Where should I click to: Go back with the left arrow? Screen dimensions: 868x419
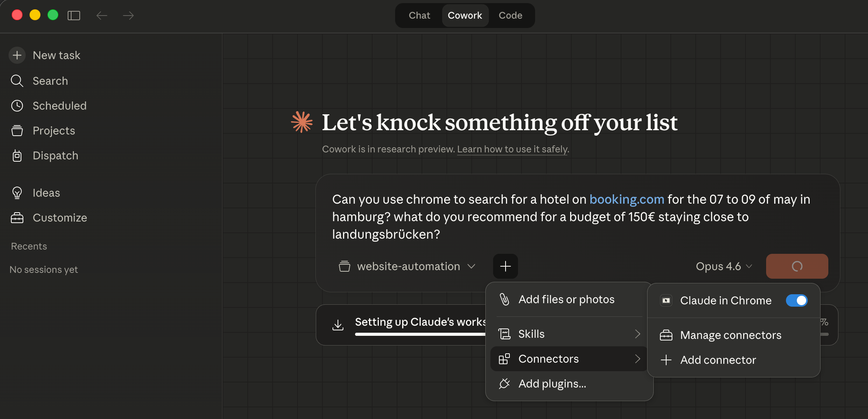[x=102, y=16]
